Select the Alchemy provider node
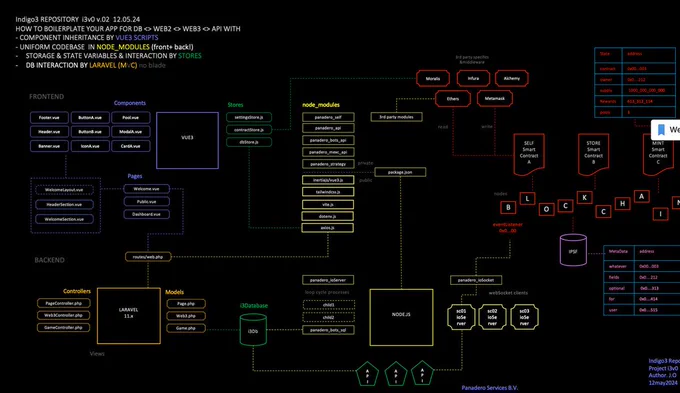Viewport: 680px width, 393px height. click(x=512, y=79)
